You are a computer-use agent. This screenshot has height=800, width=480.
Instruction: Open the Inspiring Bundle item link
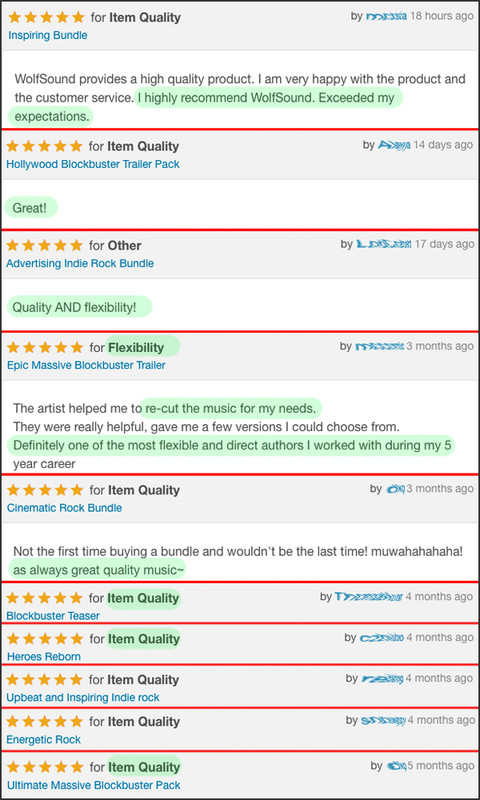(47, 35)
